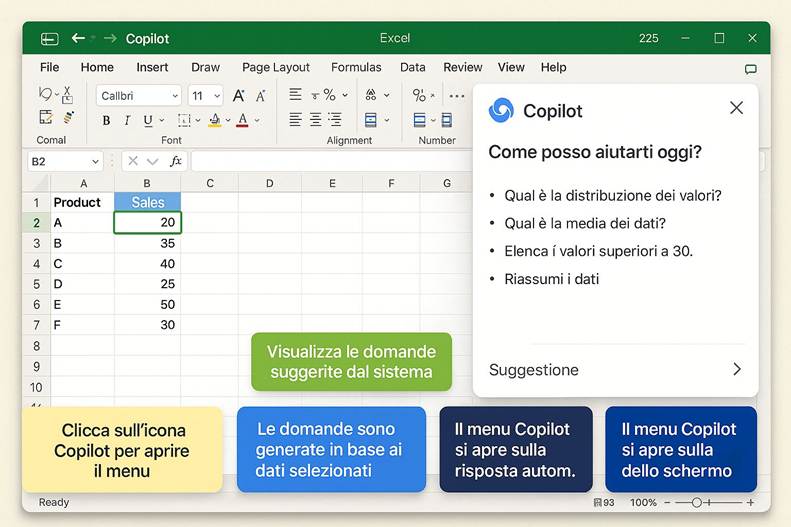Align text left
791x527 pixels.
295,120
